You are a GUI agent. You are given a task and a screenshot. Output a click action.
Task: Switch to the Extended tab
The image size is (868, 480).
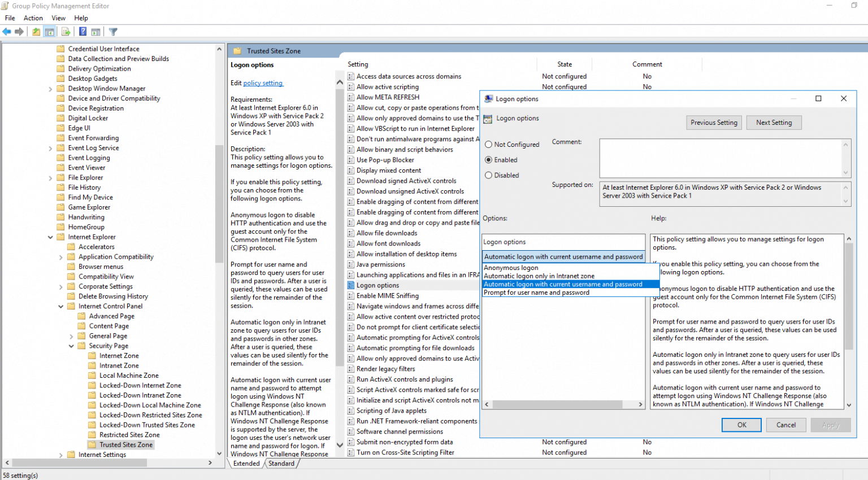coord(246,464)
